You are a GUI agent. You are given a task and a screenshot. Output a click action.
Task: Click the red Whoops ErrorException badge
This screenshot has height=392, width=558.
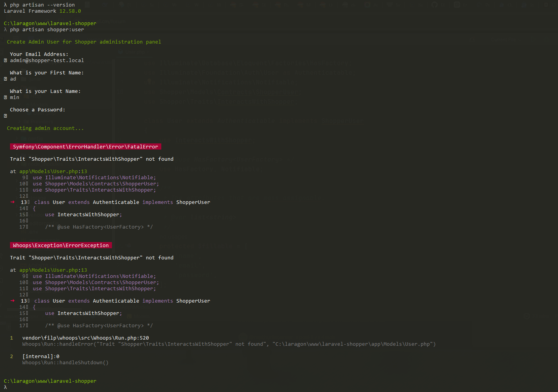point(61,245)
